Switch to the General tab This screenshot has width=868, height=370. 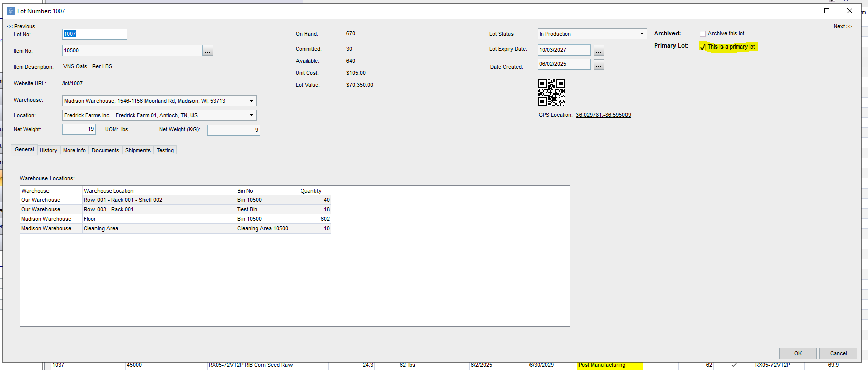(x=24, y=150)
